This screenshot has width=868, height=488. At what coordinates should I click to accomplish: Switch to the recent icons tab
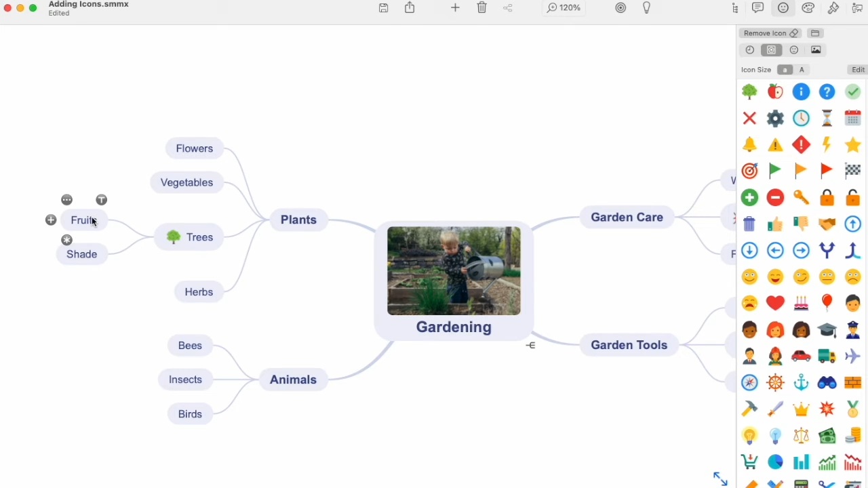pos(749,50)
